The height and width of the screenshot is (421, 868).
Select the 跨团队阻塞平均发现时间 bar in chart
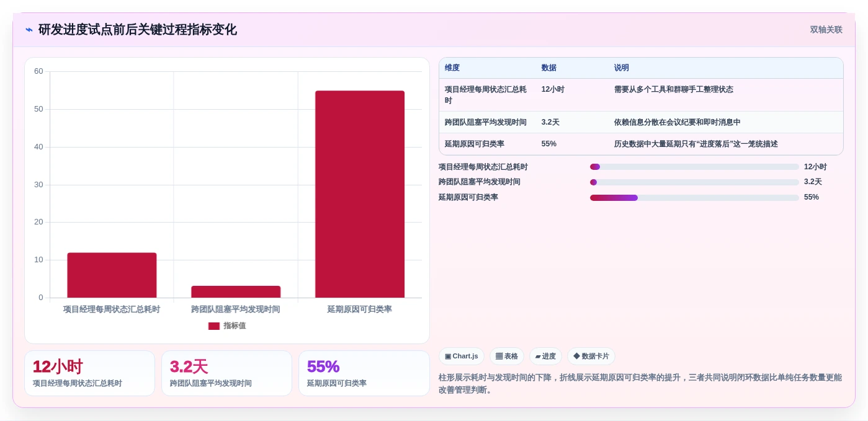[x=236, y=291]
